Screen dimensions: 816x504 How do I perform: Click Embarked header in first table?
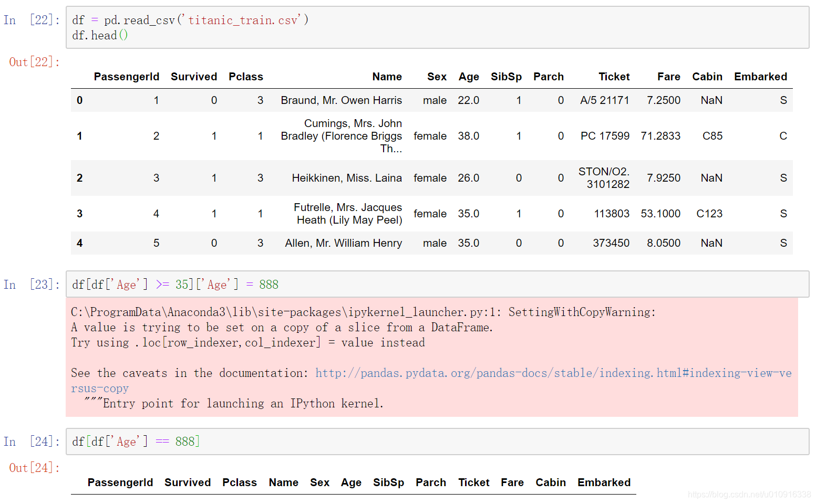(760, 77)
